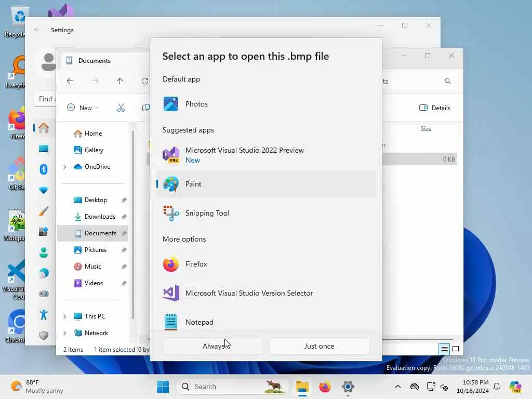This screenshot has height=399, width=532.
Task: Open File Explorer from the taskbar
Action: click(302, 387)
